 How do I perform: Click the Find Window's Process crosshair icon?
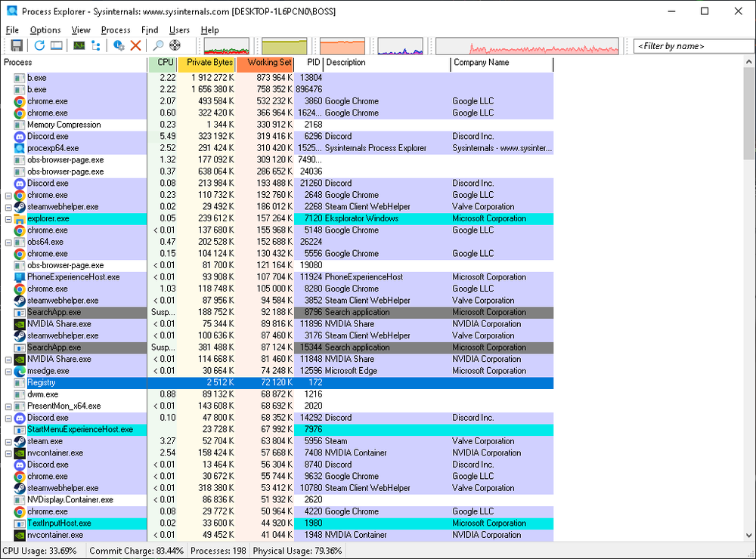175,46
